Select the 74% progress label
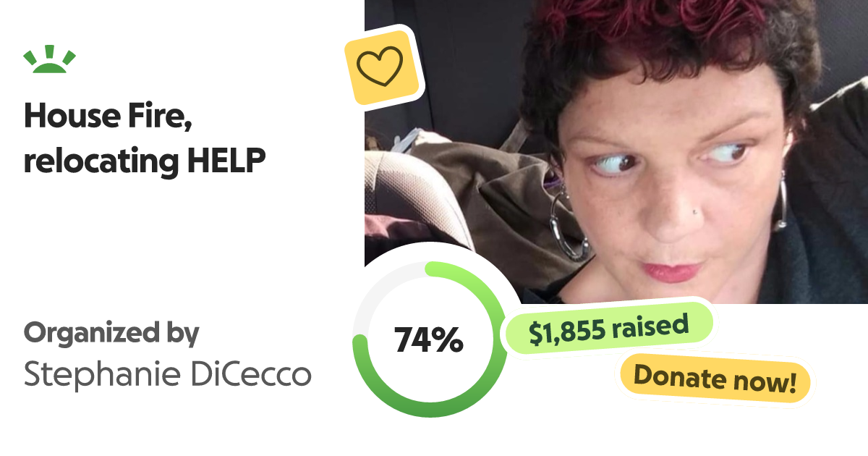Screen dimensions: 868x456 click(x=428, y=340)
